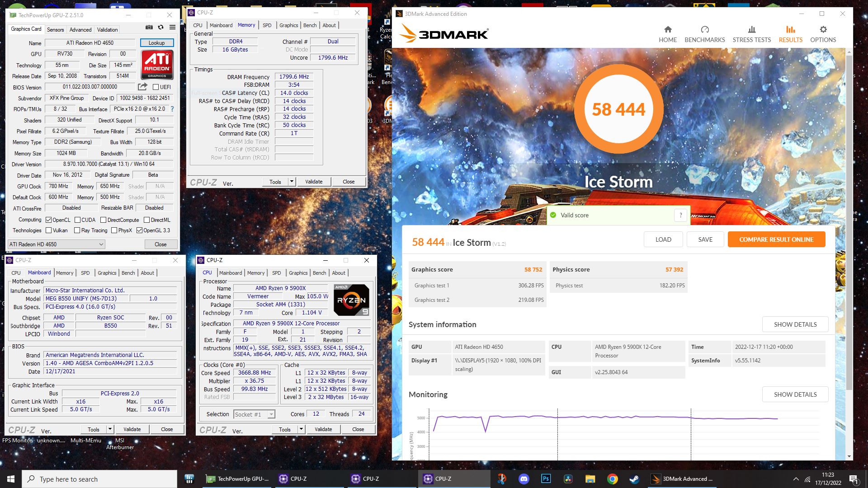
Task: Click ATI Radeon logo in GPU-Z
Action: [x=157, y=64]
